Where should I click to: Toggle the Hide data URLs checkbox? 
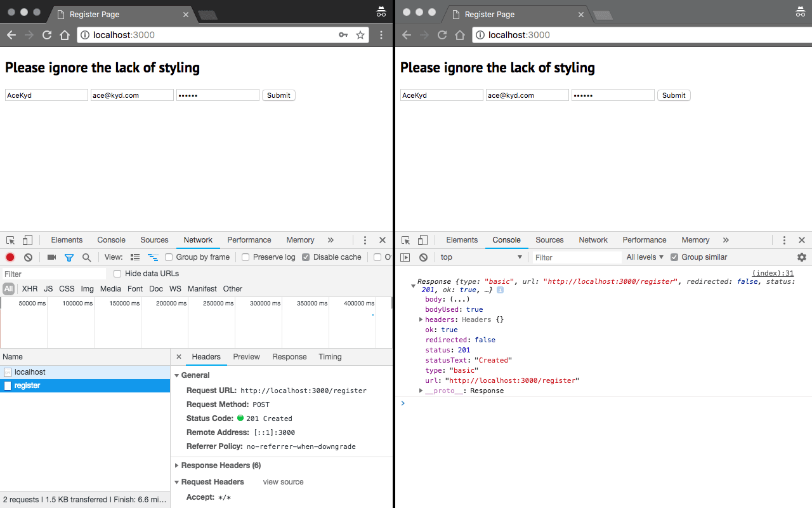(117, 273)
